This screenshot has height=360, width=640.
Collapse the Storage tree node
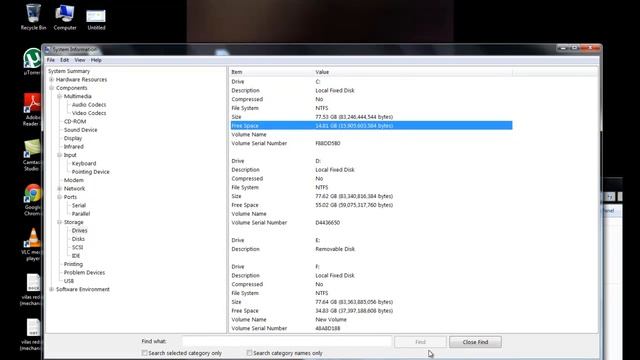[x=60, y=222]
